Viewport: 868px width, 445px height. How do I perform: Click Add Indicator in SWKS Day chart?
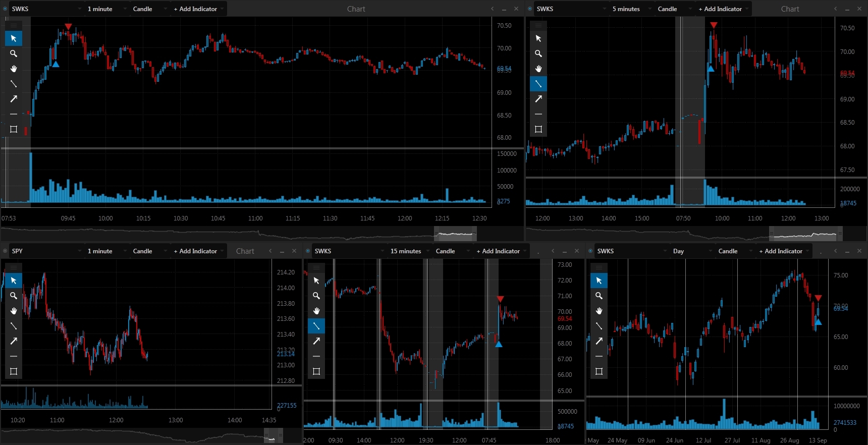[x=784, y=251]
